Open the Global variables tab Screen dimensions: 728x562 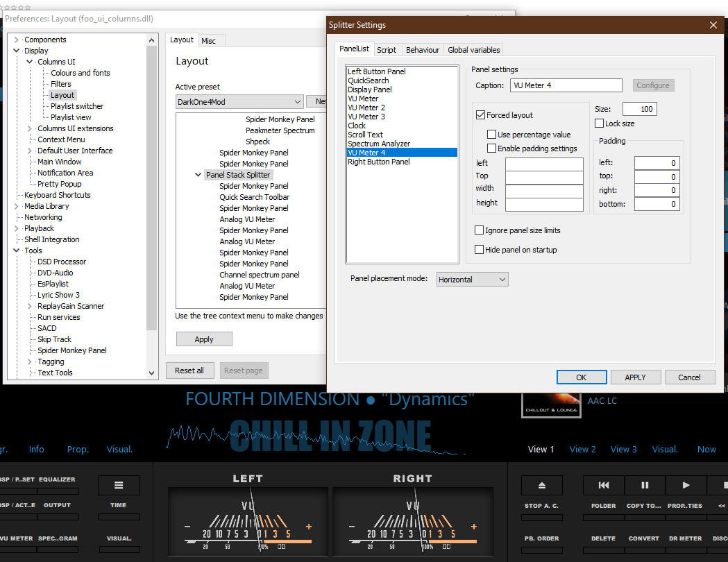click(x=473, y=50)
